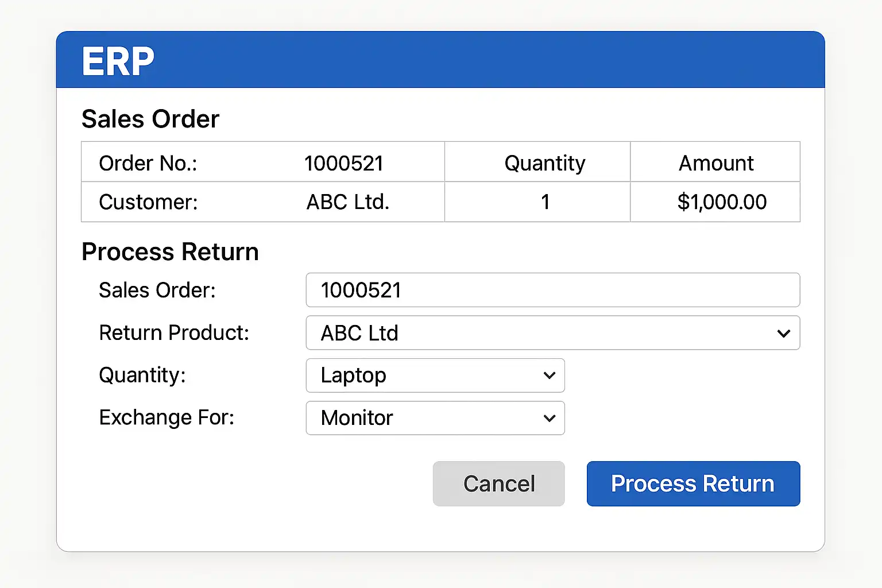
Task: Click the chevron arrow beside Monitor
Action: [549, 418]
